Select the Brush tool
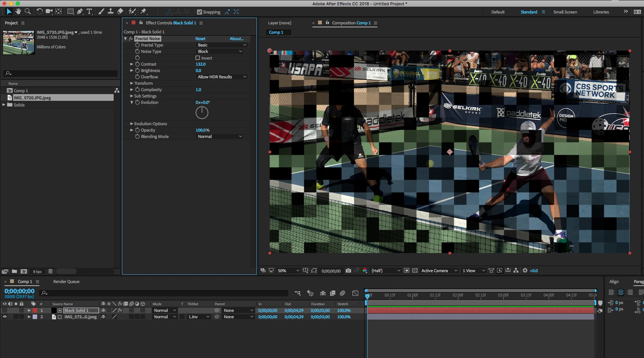644x358 pixels. point(101,12)
